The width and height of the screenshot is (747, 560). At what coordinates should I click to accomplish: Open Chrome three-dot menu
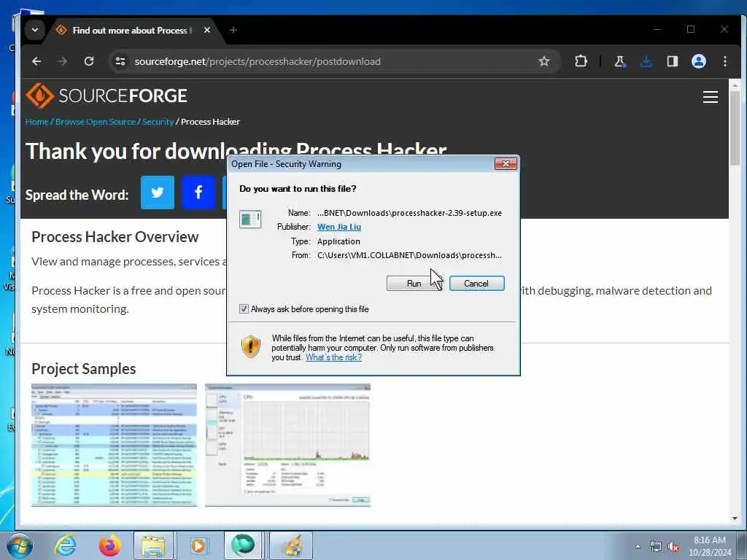coord(724,61)
